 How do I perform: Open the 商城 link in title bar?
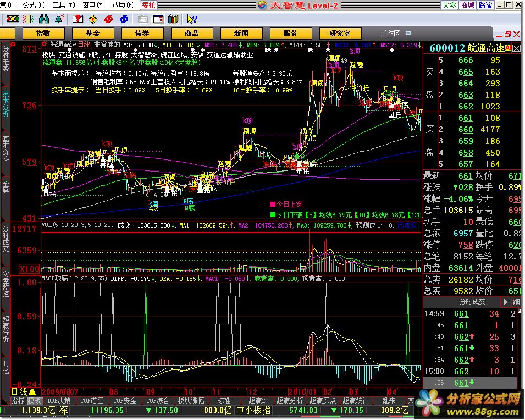tap(467, 5)
